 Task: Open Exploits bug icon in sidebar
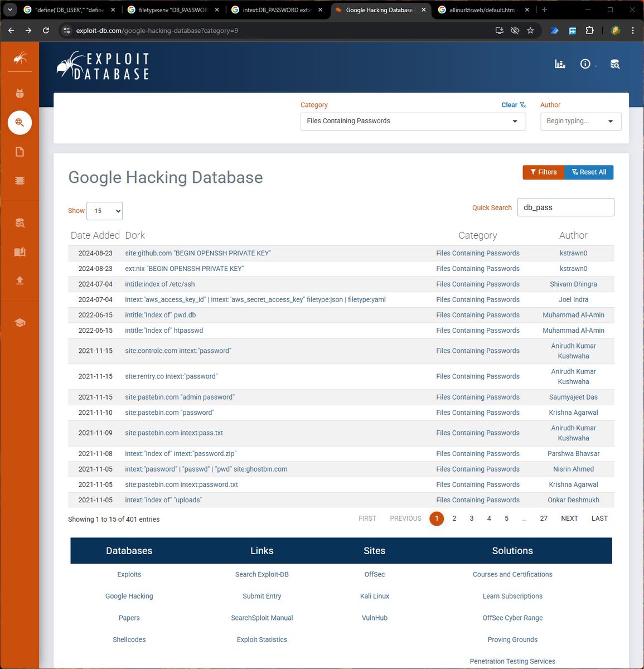[20, 93]
